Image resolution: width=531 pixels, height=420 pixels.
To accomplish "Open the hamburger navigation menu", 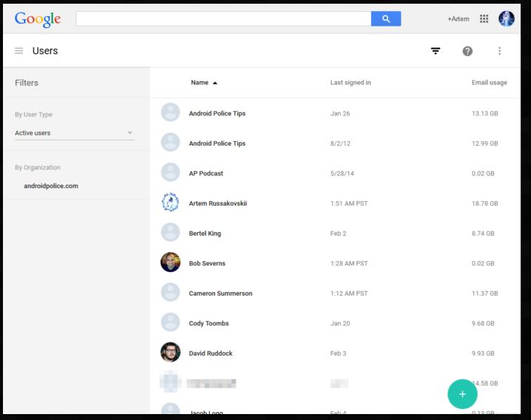I will [x=19, y=51].
